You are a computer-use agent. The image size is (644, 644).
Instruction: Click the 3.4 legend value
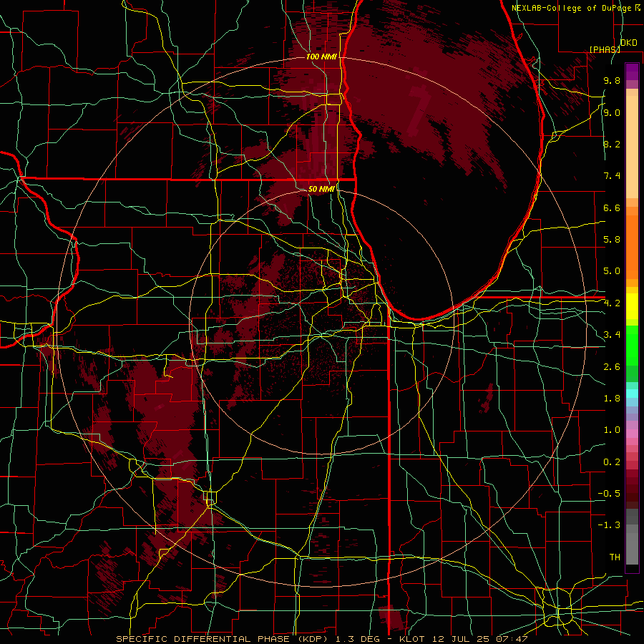(x=612, y=335)
